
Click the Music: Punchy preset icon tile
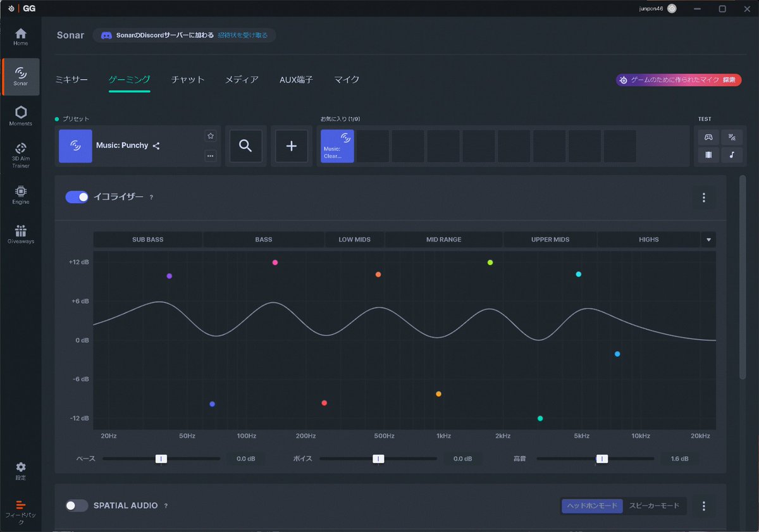tap(75, 146)
